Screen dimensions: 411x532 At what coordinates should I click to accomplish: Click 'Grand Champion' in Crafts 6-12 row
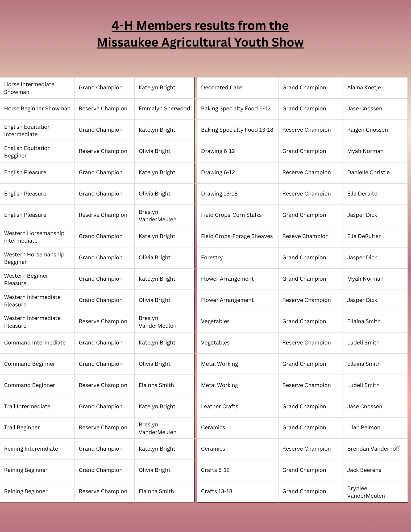point(304,470)
